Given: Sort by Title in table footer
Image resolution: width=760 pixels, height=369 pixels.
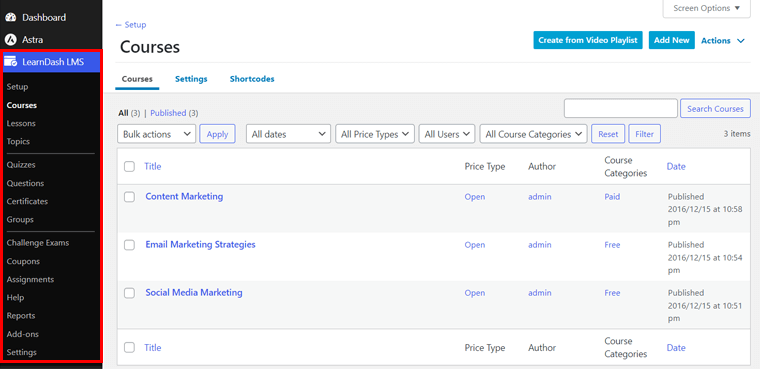Looking at the screenshot, I should point(153,348).
